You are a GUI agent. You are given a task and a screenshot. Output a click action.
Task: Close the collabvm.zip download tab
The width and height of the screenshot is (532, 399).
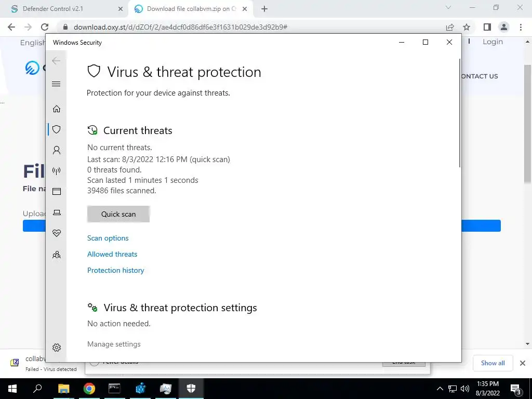pos(245,9)
